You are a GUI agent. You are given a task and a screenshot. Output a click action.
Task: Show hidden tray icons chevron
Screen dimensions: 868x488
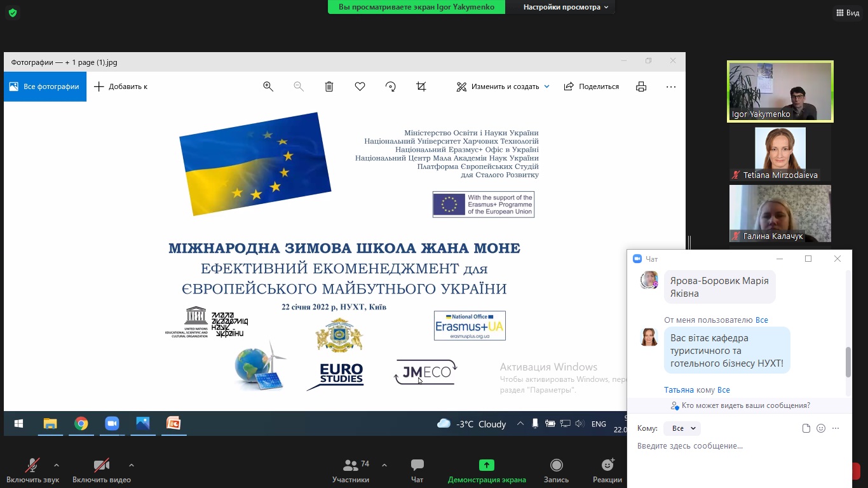pyautogui.click(x=520, y=424)
